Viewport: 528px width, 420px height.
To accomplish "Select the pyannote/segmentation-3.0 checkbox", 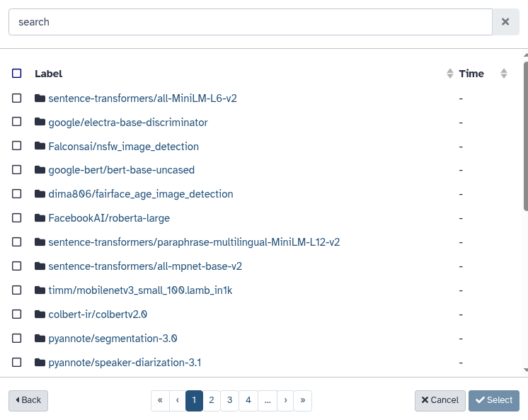I will 16,338.
